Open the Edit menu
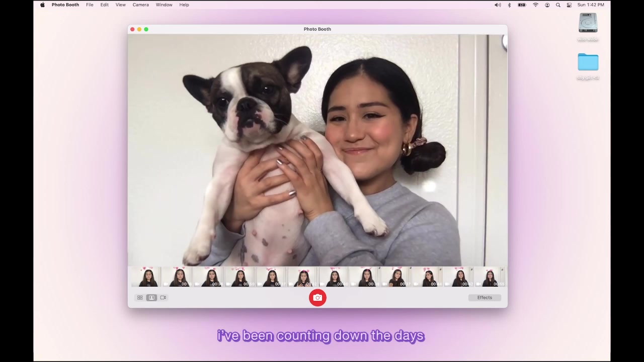 [104, 5]
